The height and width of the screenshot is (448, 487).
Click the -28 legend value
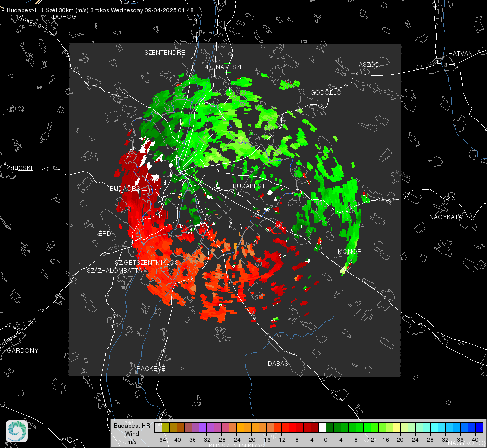click(221, 440)
